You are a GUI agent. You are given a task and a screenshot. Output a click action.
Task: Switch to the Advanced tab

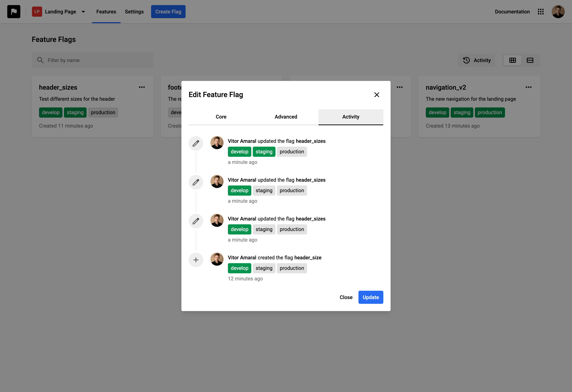pos(286,117)
